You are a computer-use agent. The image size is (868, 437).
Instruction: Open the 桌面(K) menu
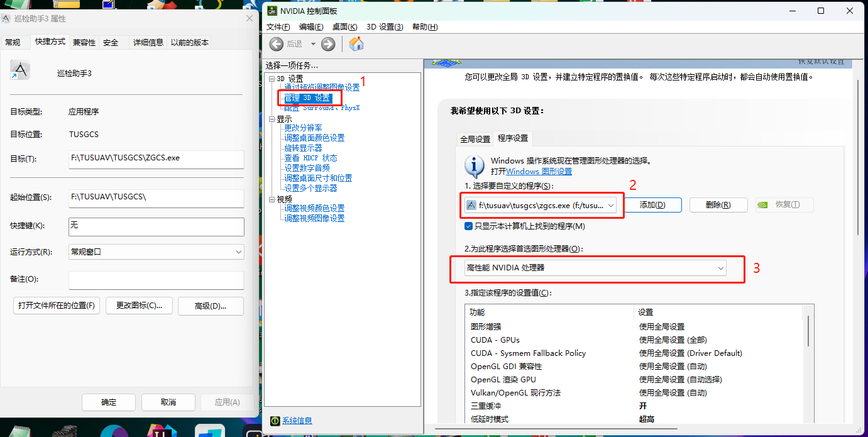click(x=344, y=27)
